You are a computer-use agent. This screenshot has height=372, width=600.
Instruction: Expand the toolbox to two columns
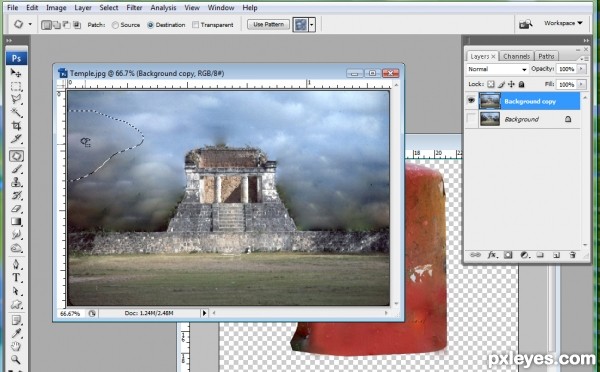[9, 40]
